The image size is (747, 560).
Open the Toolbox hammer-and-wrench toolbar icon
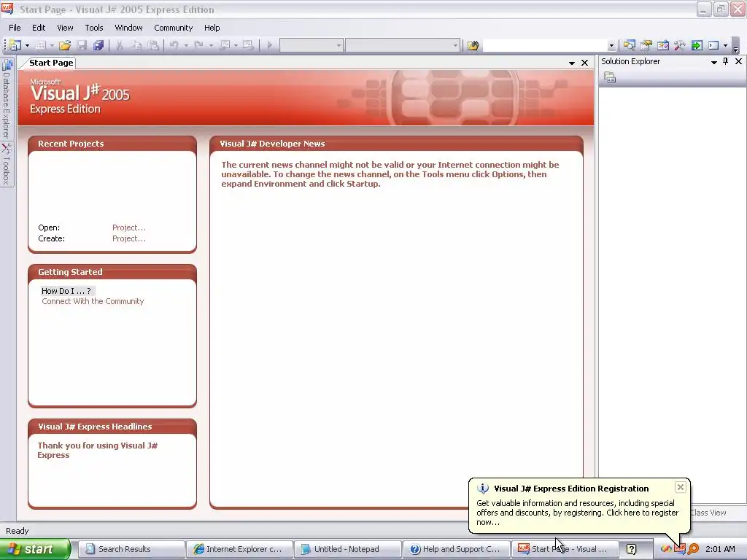pos(679,45)
